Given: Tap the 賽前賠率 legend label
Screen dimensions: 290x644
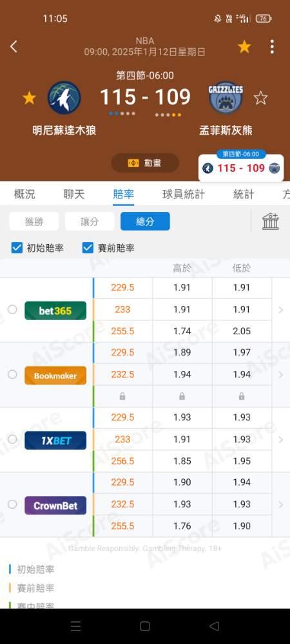Looking at the screenshot, I should pos(35,588).
